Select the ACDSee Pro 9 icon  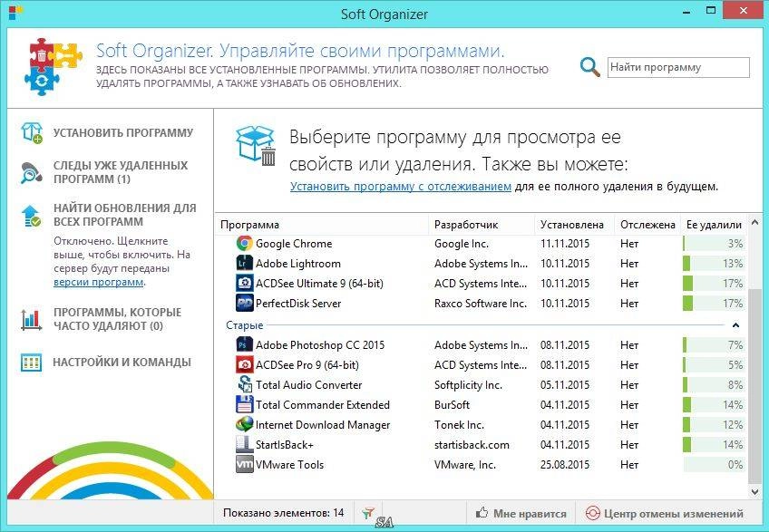[x=244, y=365]
